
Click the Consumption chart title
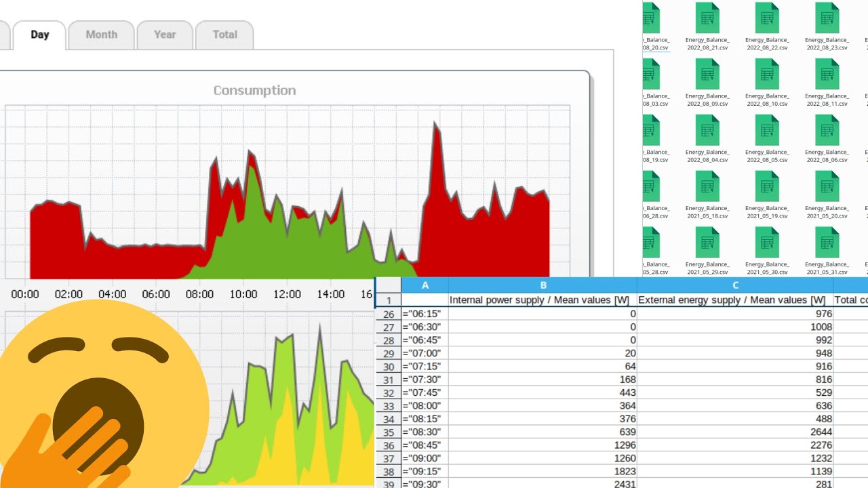[254, 90]
